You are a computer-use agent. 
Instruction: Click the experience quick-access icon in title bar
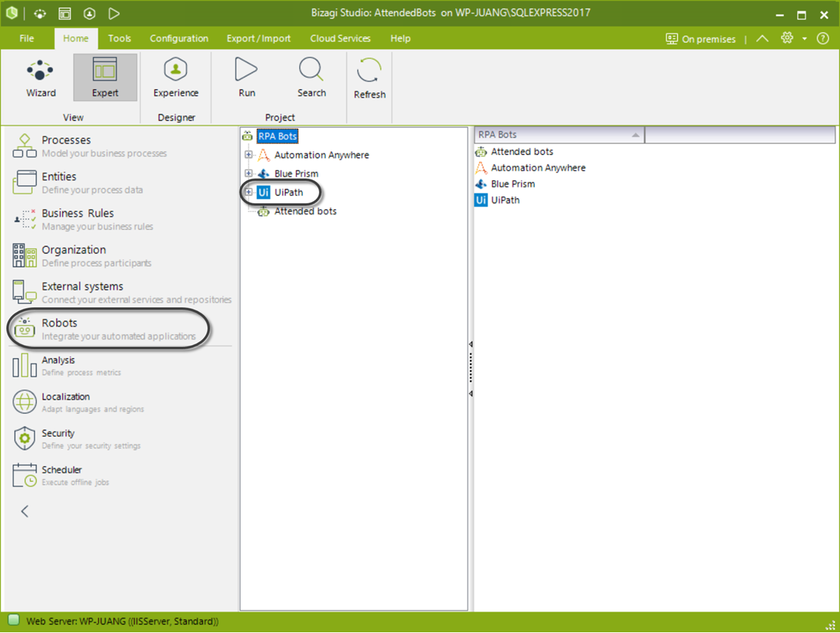[x=89, y=13]
